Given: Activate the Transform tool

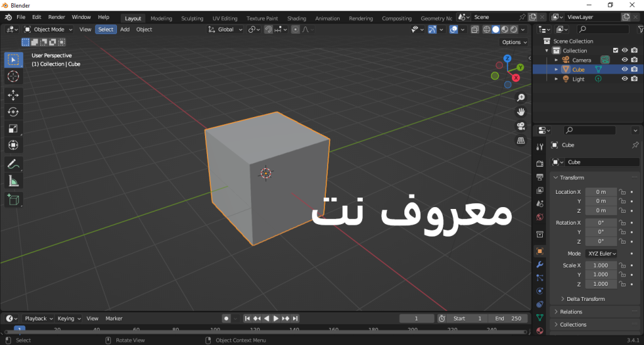Looking at the screenshot, I should coord(13,145).
